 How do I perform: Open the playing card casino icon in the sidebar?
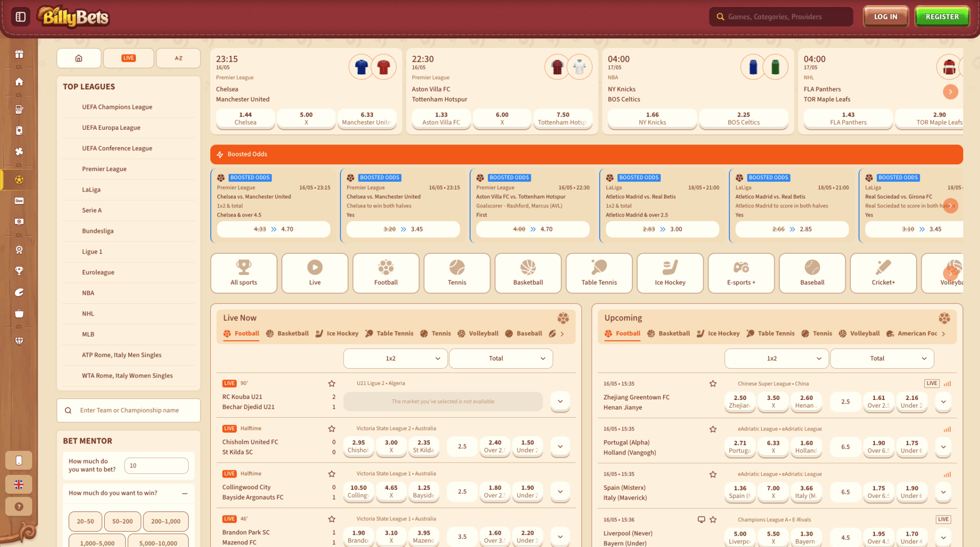[x=19, y=131]
